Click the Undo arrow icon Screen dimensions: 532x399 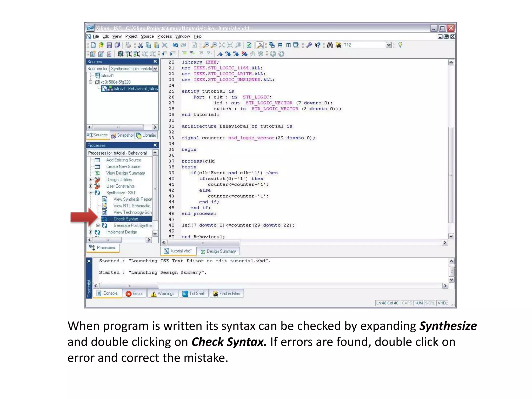(175, 45)
